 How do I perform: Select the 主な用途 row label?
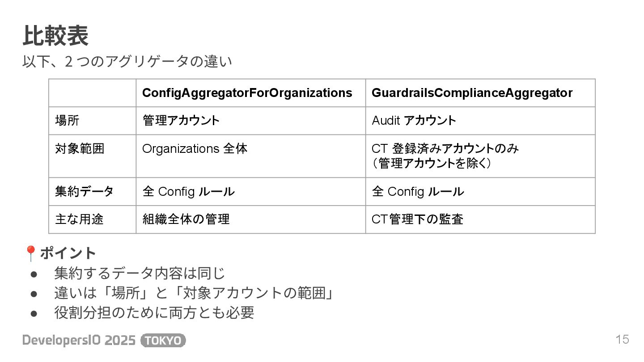coord(80,219)
